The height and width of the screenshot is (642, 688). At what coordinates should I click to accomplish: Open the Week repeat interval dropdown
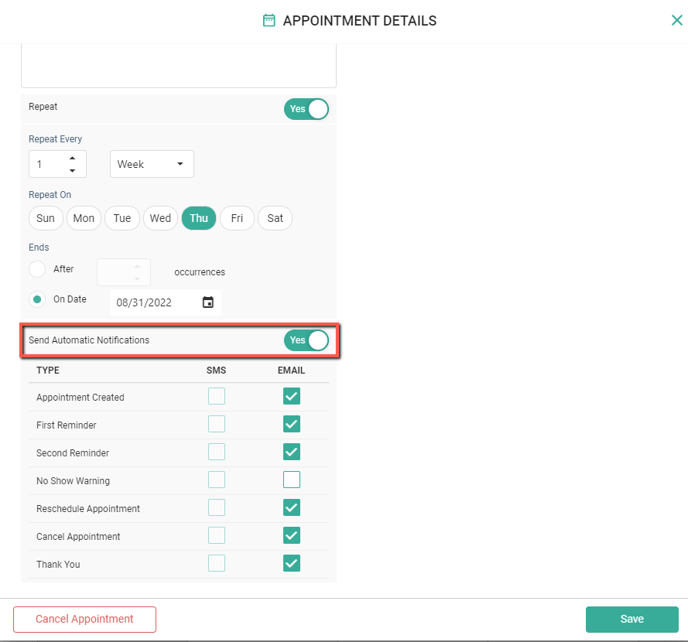pos(151,164)
